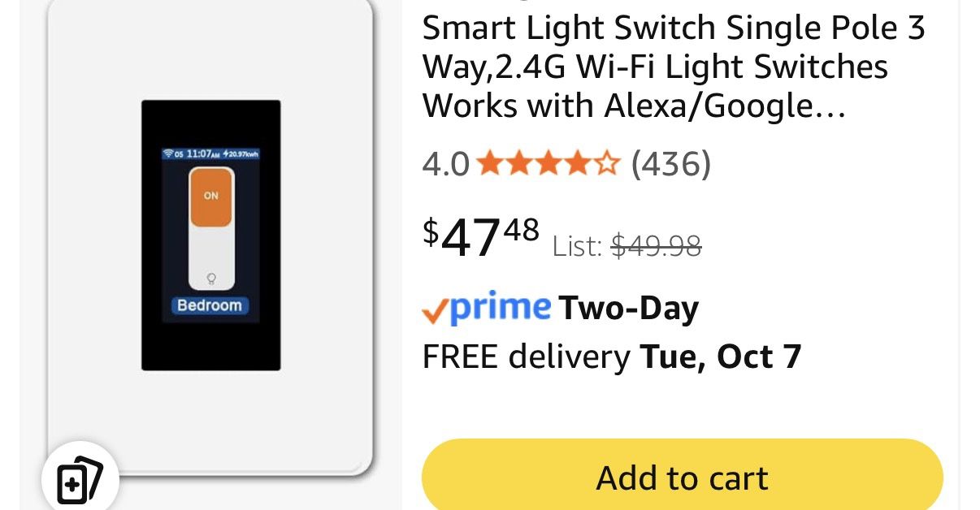Screen dimensions: 980x510
Task: Toggle the orange ON switch in product image
Action: [212, 195]
